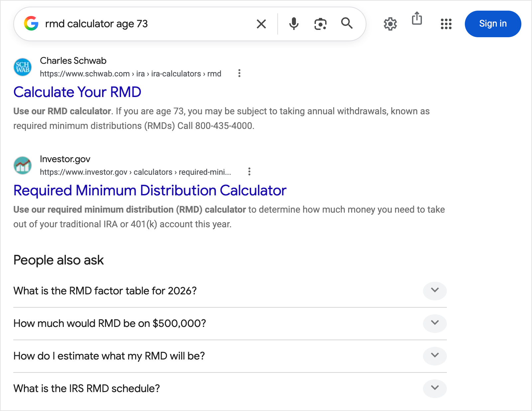
Task: Click the People also ask heading
Action: [x=59, y=260]
